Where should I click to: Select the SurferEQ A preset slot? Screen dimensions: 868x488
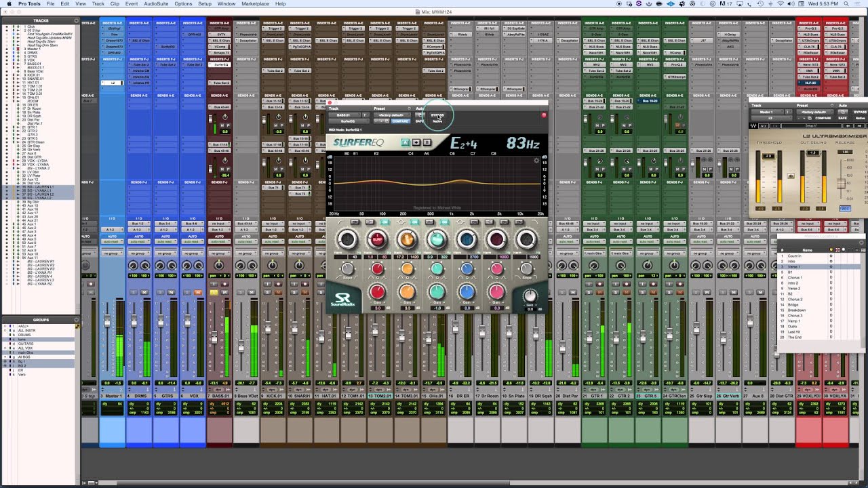(405, 142)
